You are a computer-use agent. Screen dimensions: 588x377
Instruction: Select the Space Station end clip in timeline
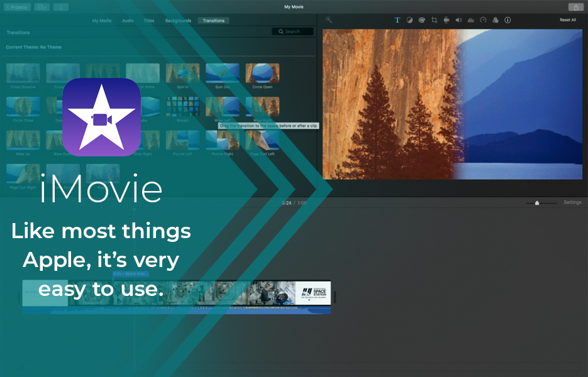(x=313, y=293)
